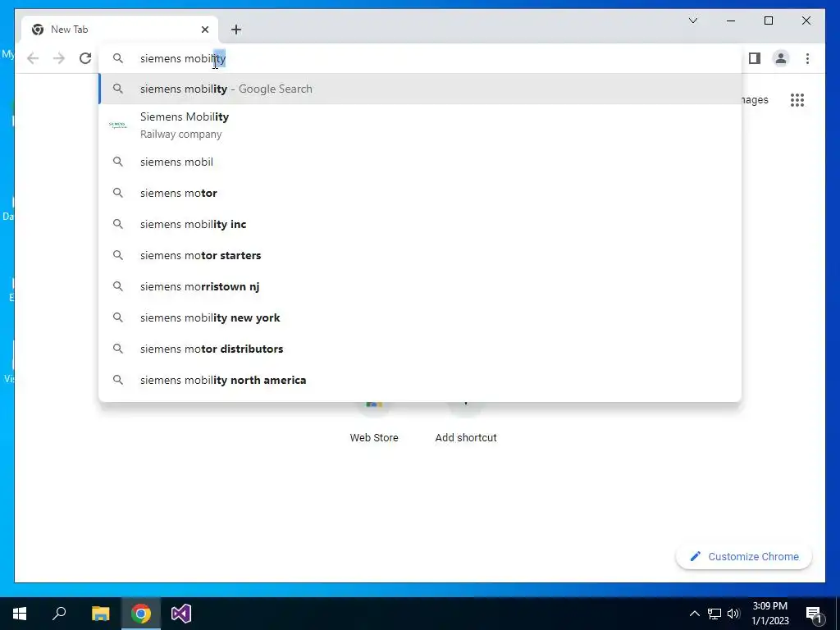840x630 pixels.
Task: Open the Google apps grid
Action: [x=797, y=99]
